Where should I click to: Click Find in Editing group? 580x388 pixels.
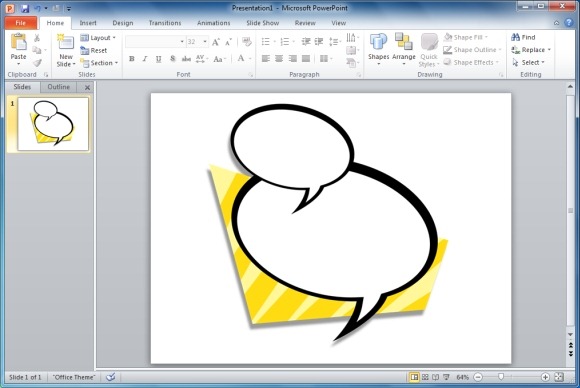point(523,37)
